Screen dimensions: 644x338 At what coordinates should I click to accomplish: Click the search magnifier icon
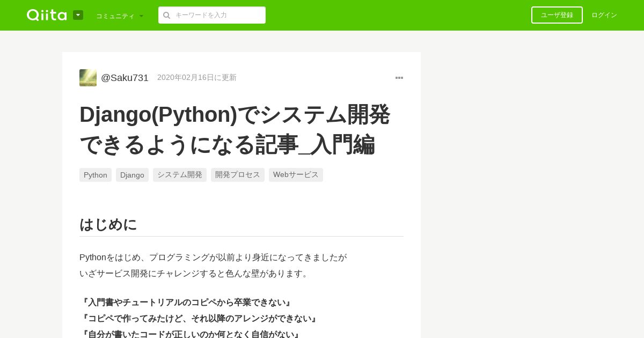[x=166, y=15]
